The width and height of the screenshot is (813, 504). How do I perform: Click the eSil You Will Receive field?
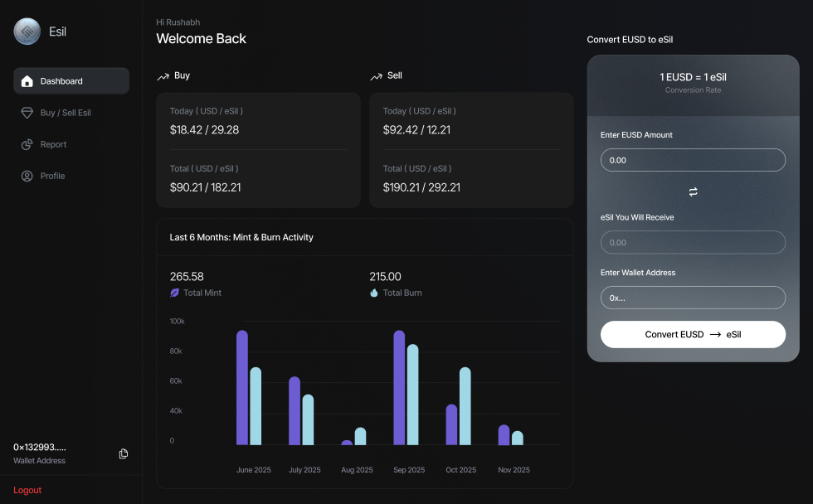tap(693, 242)
